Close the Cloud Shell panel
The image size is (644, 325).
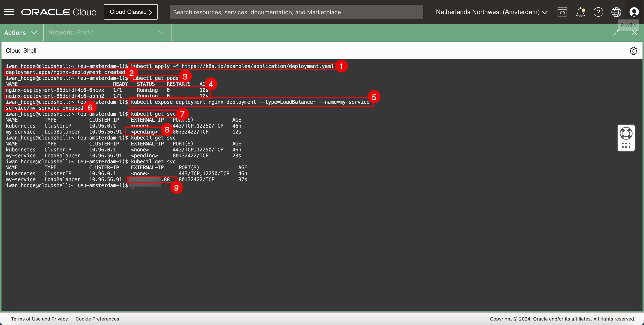point(634,33)
